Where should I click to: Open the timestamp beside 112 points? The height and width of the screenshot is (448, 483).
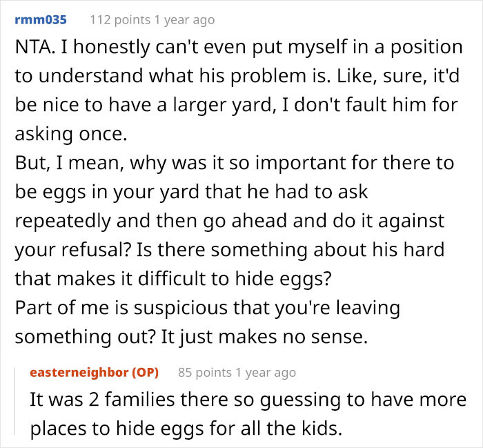click(184, 20)
